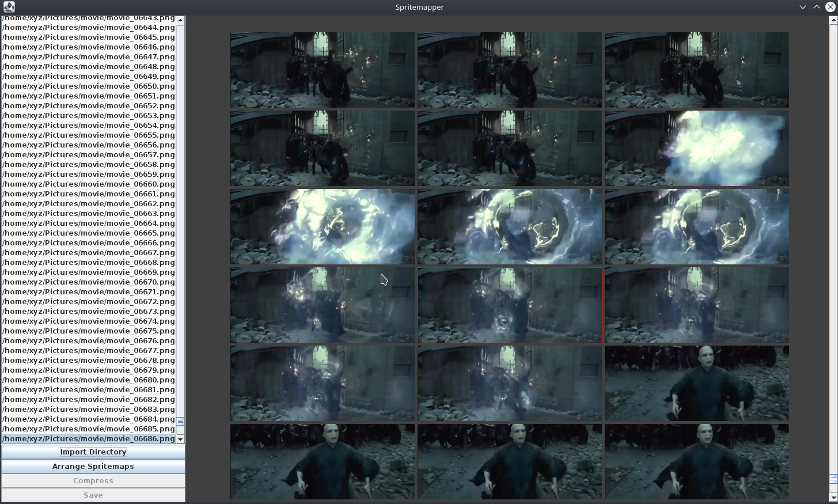Select movie_06650.png in file list
The height and width of the screenshot is (504, 838).
point(89,86)
